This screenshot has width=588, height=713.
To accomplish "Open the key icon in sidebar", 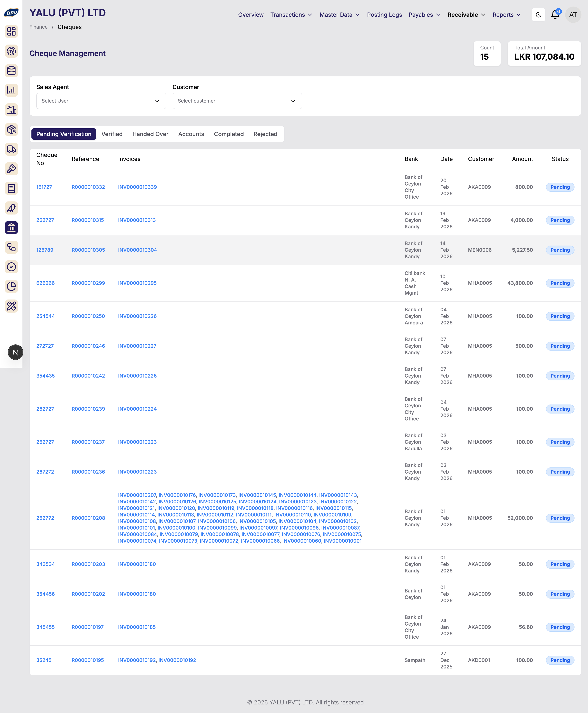I will coord(11,169).
